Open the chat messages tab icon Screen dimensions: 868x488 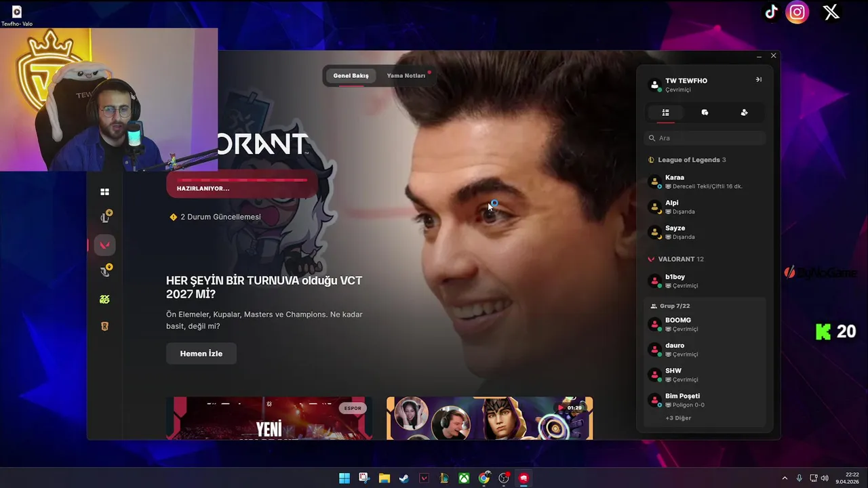click(705, 113)
